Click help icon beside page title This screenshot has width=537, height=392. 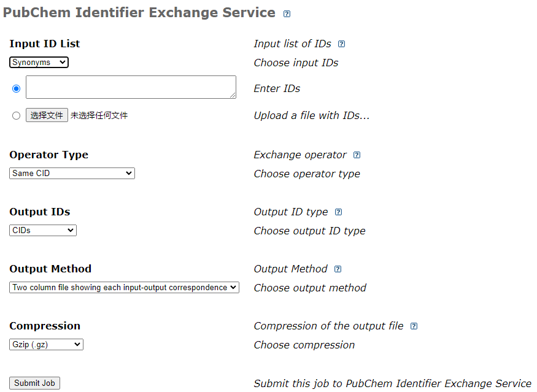pyautogui.click(x=287, y=14)
